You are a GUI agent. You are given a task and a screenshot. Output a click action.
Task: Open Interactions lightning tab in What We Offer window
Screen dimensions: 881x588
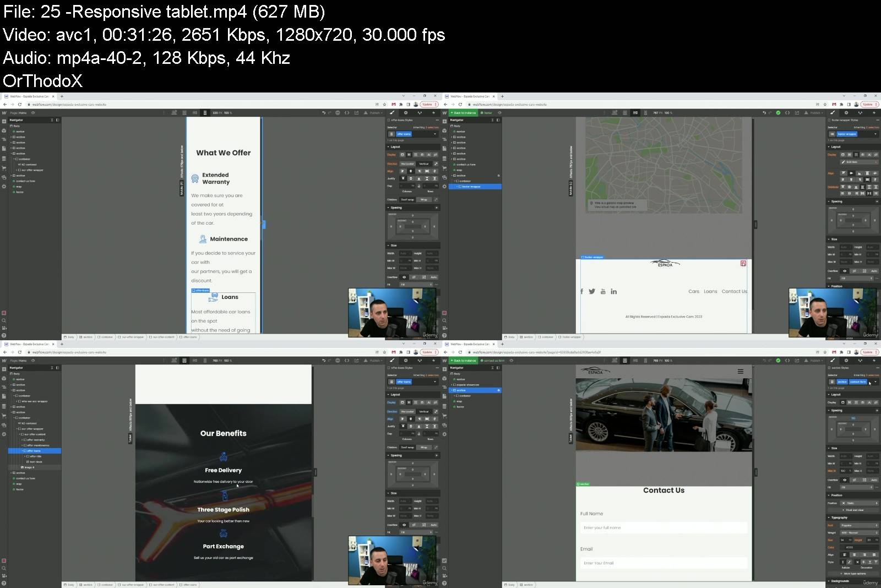[x=434, y=113]
